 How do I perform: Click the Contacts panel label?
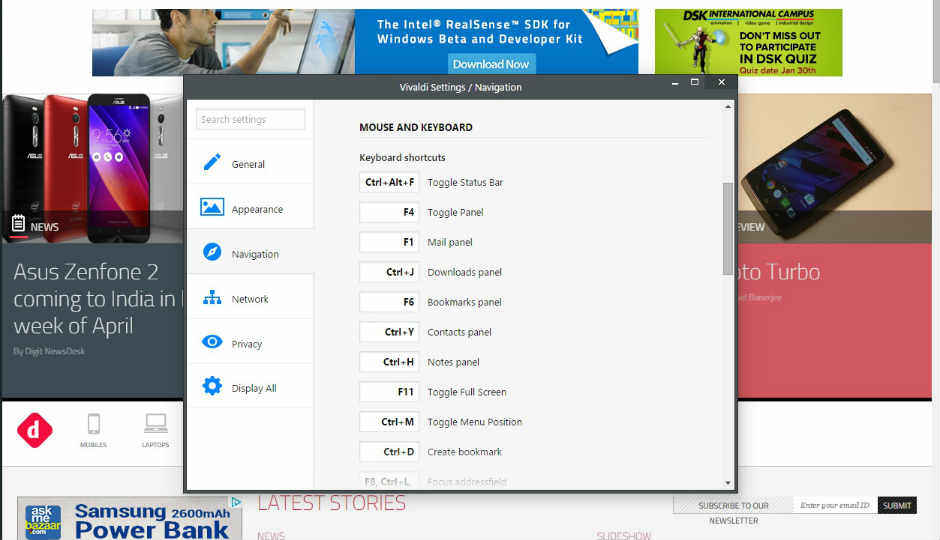coord(459,332)
